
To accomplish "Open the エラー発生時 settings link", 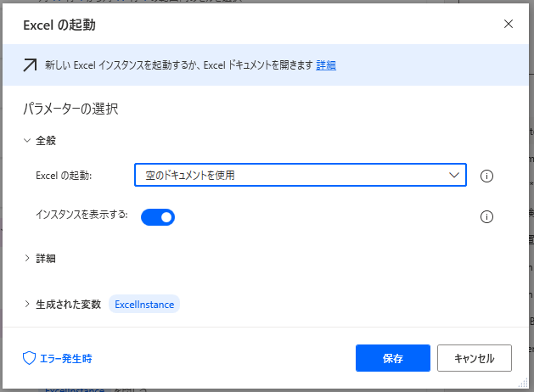I will pos(65,358).
